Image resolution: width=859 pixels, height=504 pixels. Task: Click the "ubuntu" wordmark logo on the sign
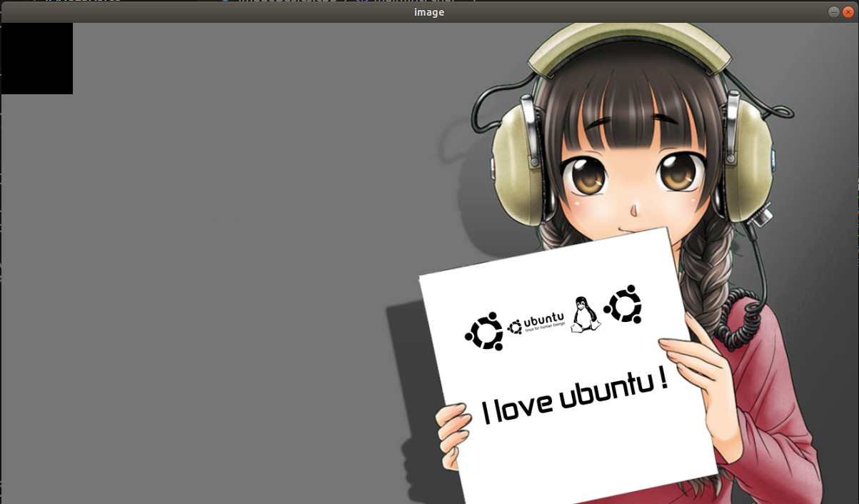click(536, 323)
